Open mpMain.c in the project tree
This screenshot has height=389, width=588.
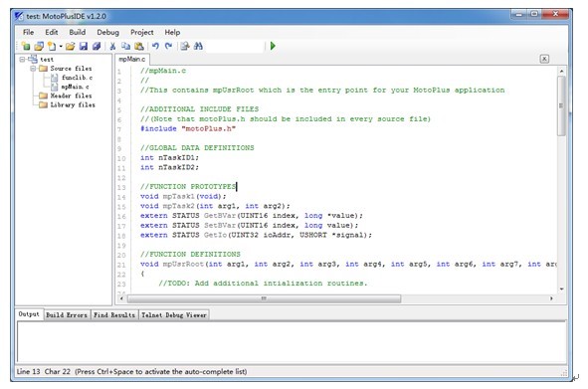click(75, 87)
